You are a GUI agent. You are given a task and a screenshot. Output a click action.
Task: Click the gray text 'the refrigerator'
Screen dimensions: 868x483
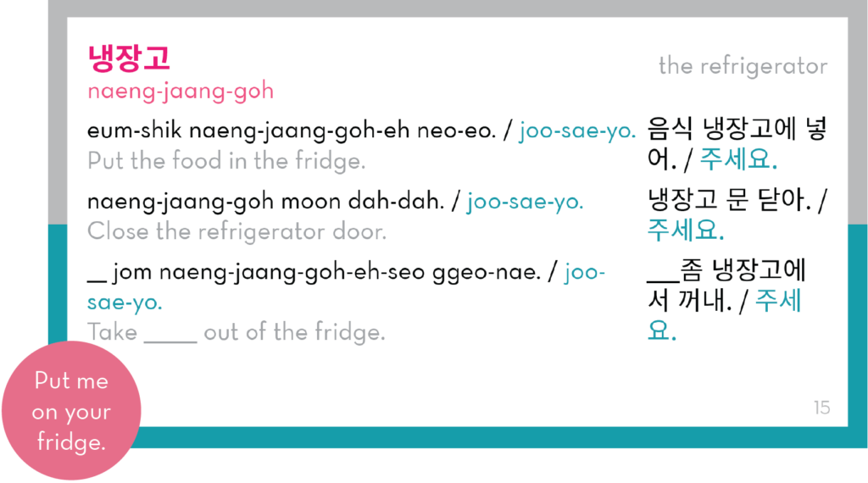pos(743,66)
